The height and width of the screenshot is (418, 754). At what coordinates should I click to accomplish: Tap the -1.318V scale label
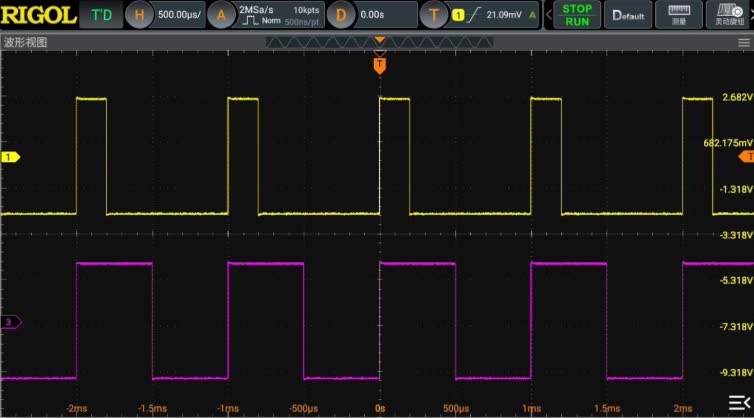pyautogui.click(x=736, y=189)
